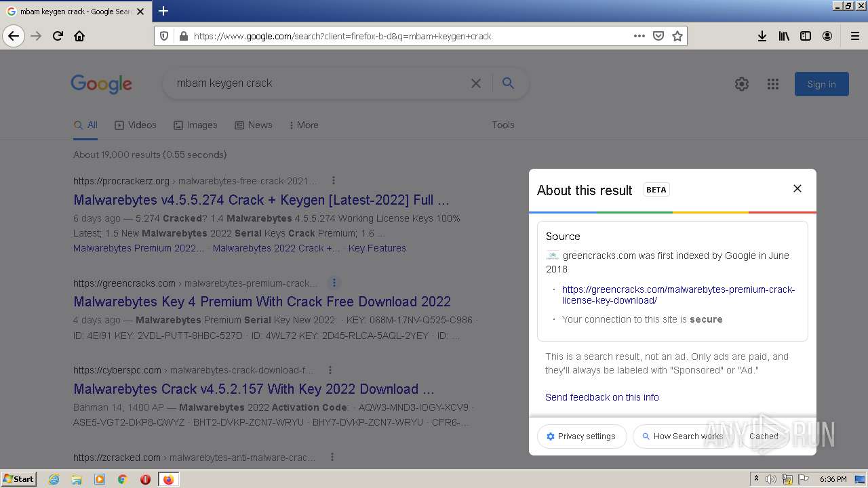Follow Key Features sitelink
Screen dimensions: 868x488
(377, 248)
